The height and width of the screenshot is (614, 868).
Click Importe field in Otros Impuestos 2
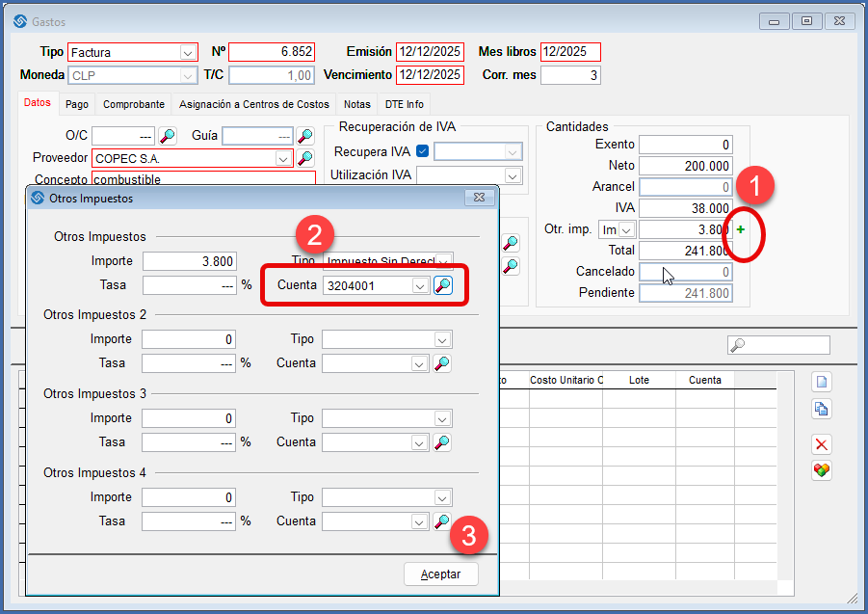coord(189,339)
